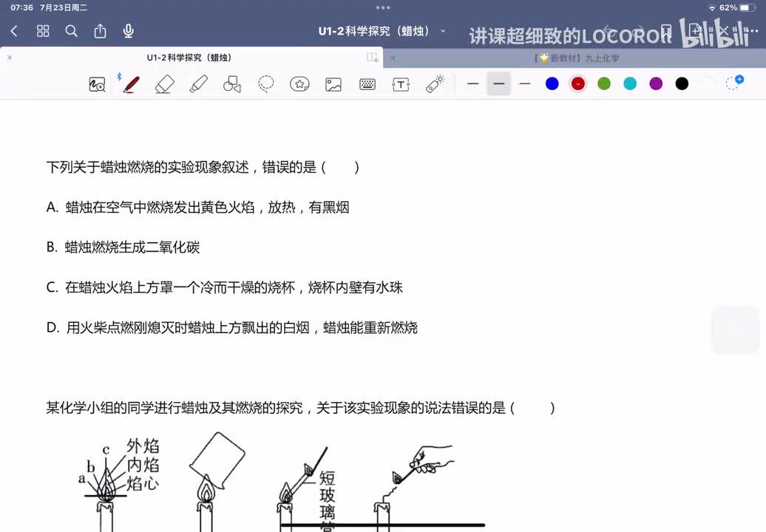This screenshot has width=766, height=532.
Task: Open the three-dot multitasking menu at the top center
Action: coord(383,8)
